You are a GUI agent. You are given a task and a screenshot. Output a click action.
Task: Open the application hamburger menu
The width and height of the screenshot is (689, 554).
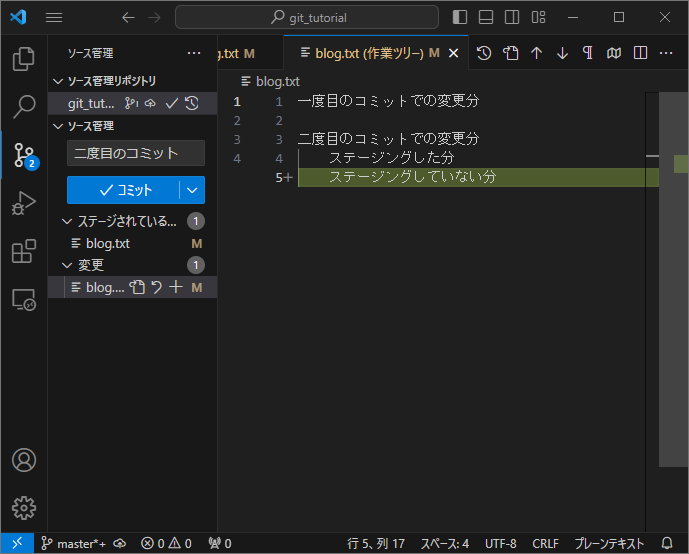[54, 18]
